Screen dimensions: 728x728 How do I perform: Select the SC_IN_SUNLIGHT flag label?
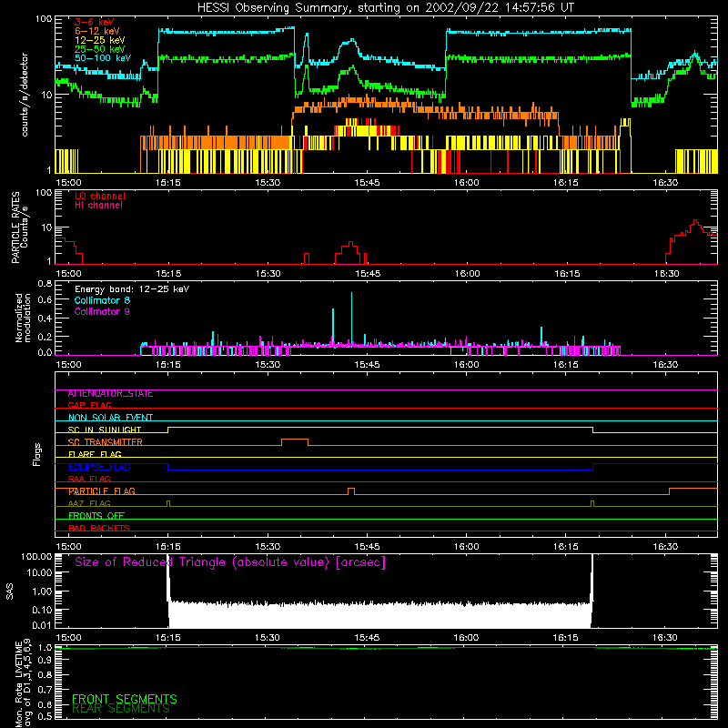(x=105, y=430)
